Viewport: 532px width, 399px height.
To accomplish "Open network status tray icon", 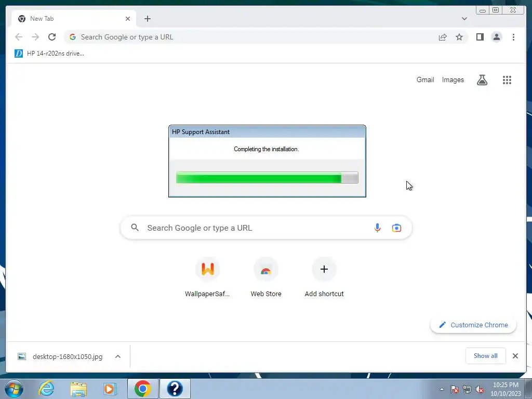I will [x=467, y=389].
